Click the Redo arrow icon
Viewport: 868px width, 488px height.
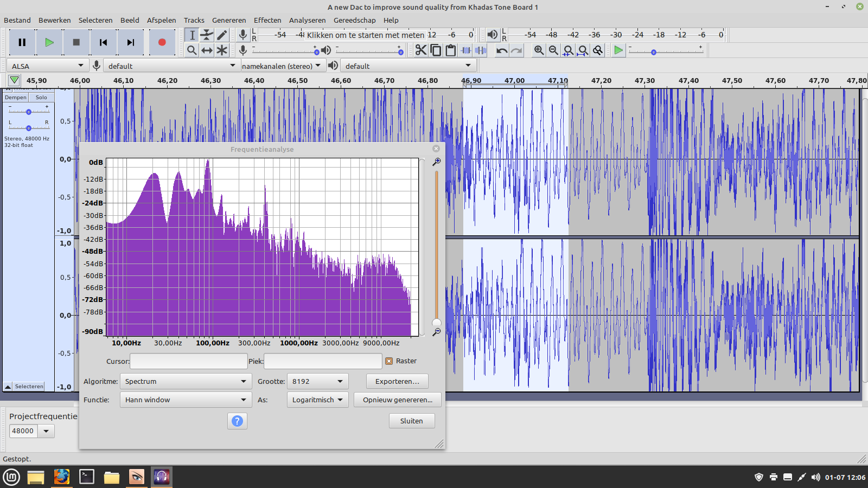tap(516, 50)
